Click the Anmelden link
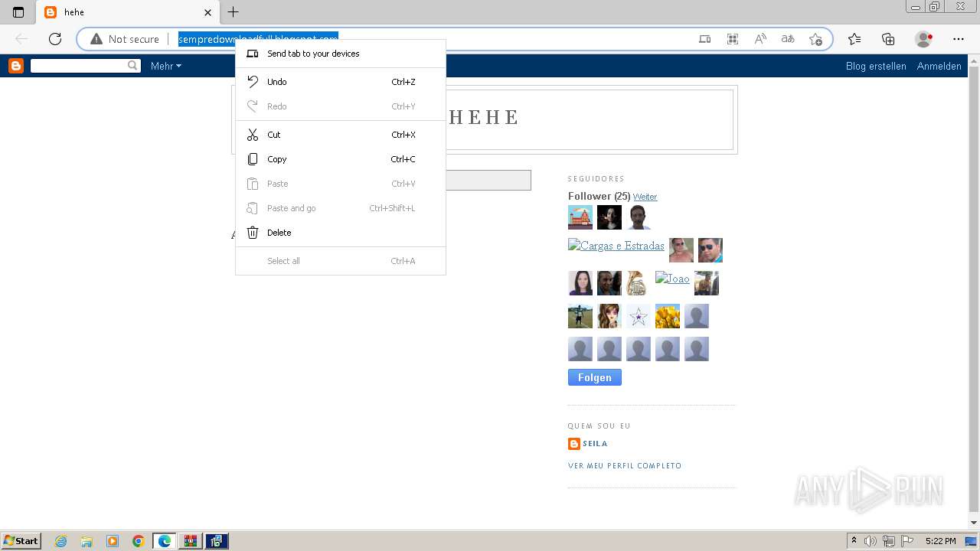 click(939, 66)
